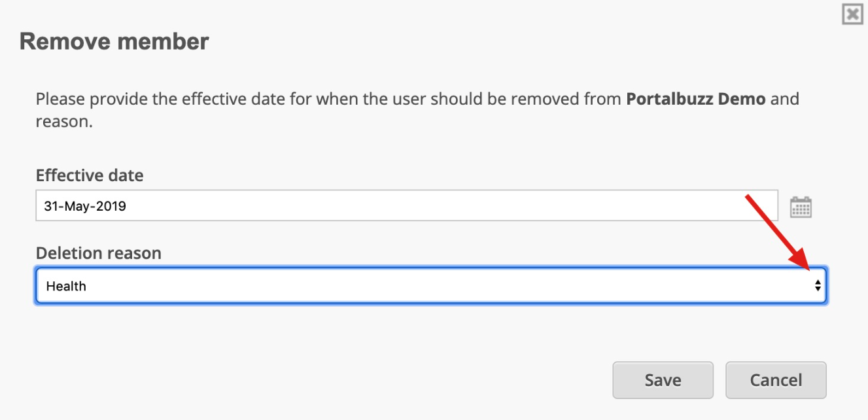Screen dimensions: 868x420
Task: Abort with the Cancel button beside Save
Action: [x=776, y=380]
